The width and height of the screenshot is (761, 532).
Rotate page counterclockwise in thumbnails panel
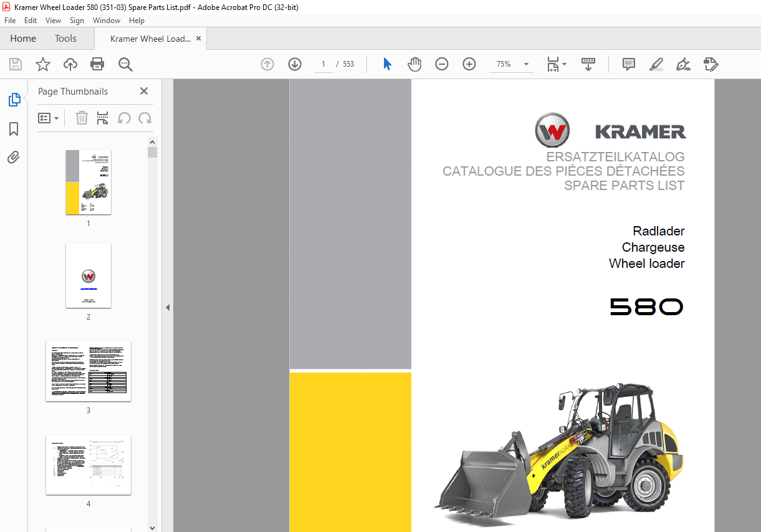tap(124, 118)
